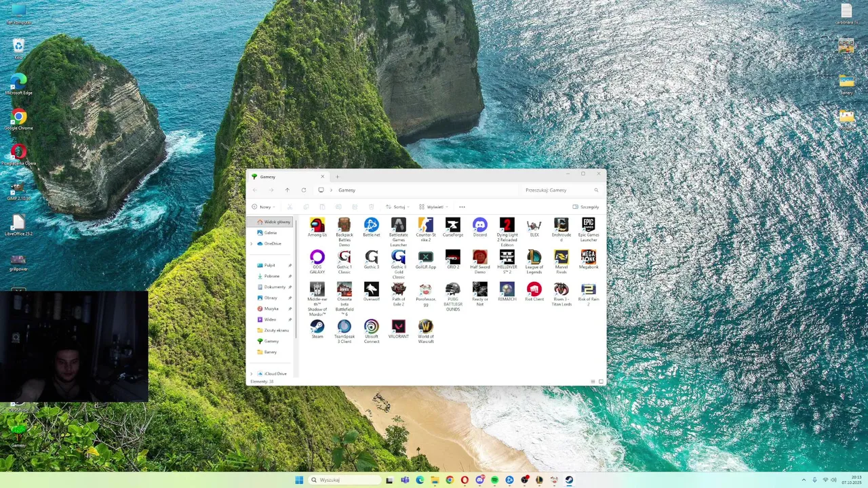Select Middle-earth Shadow of Mordor shortcut
Viewport: 868px width, 488px height.
(317, 299)
